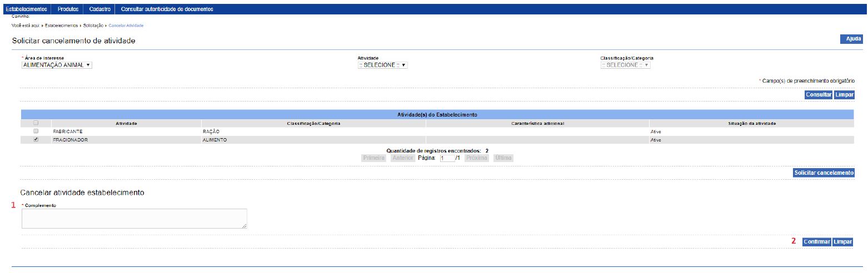Open the Estabelecimentos menu
This screenshot has height=273, width=868.
click(x=26, y=9)
